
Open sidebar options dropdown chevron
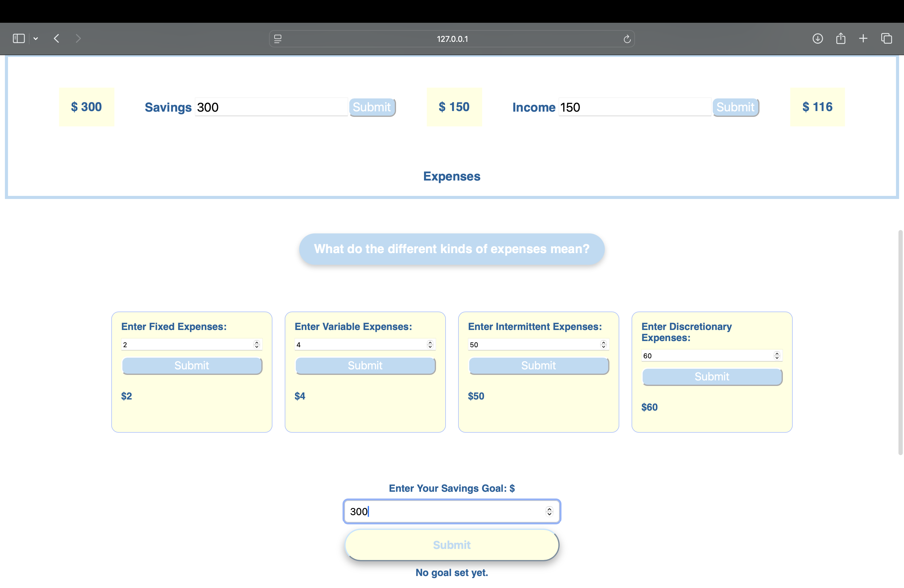36,38
